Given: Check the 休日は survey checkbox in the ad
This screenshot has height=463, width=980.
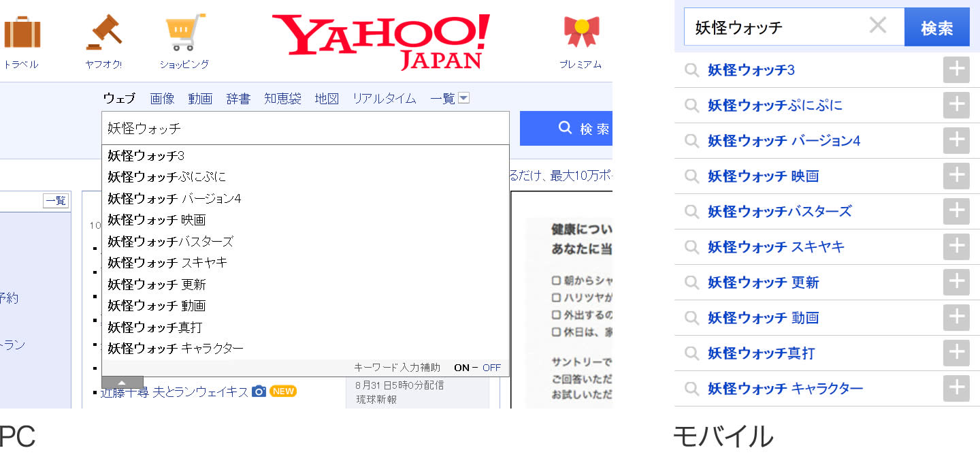Looking at the screenshot, I should coord(555,333).
